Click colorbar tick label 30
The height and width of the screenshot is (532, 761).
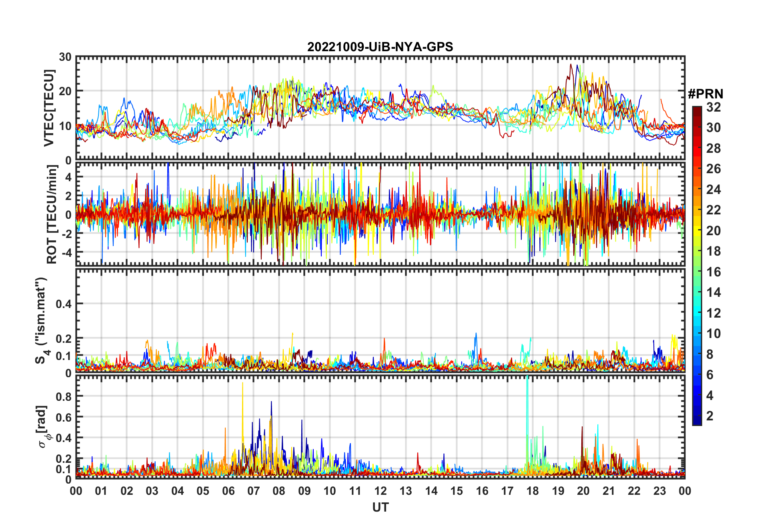(713, 128)
